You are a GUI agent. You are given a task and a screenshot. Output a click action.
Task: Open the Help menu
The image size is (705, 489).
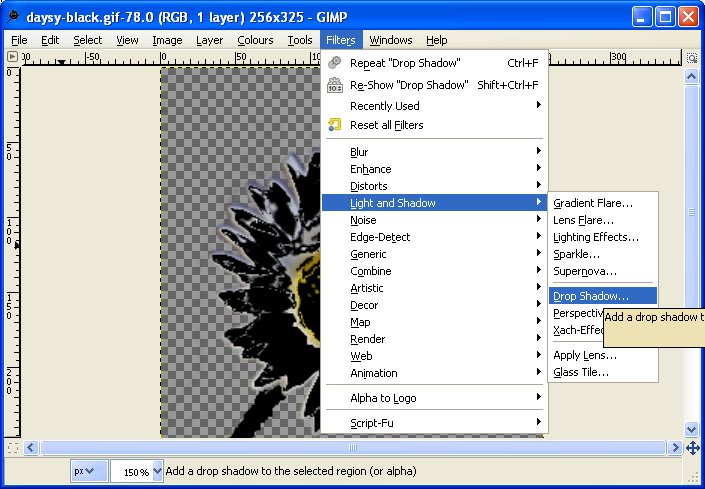[437, 40]
